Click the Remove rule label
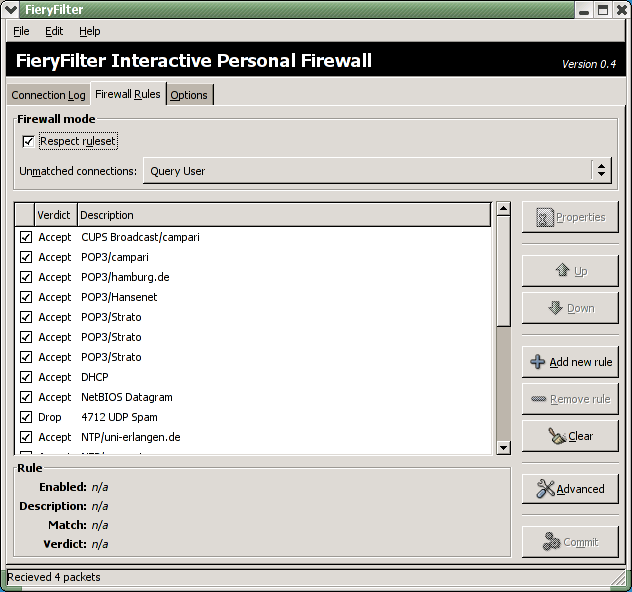 (x=580, y=399)
